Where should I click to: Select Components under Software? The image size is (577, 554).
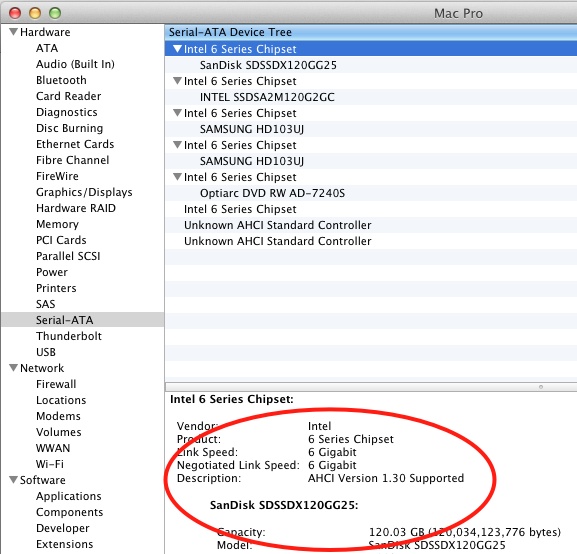click(x=70, y=512)
